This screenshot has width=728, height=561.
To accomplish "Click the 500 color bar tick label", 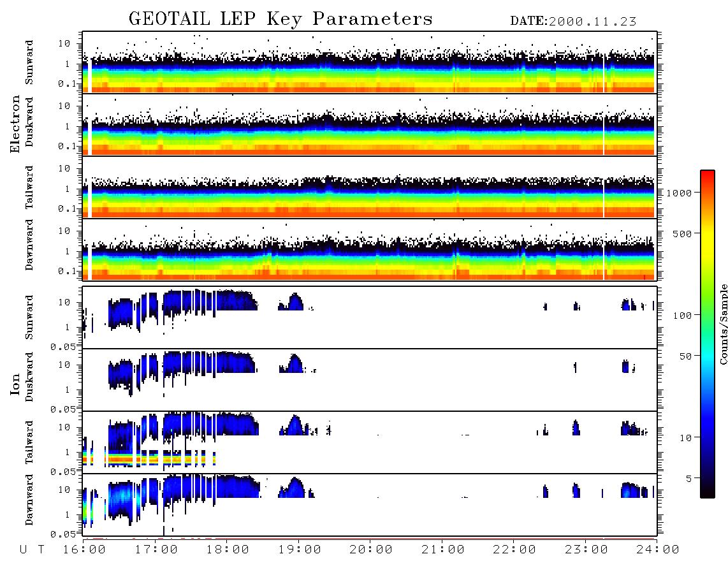I will (x=682, y=233).
